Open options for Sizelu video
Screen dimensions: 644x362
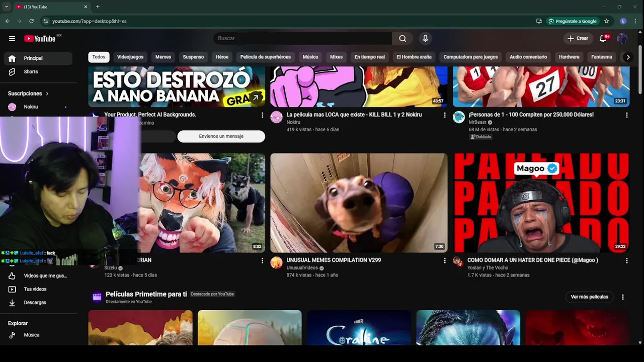click(262, 260)
